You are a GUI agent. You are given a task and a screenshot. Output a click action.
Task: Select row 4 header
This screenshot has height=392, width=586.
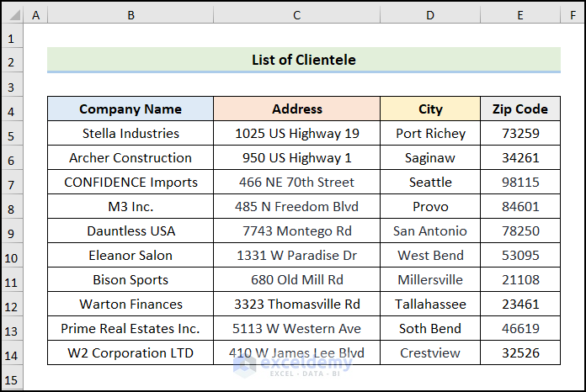(12, 109)
